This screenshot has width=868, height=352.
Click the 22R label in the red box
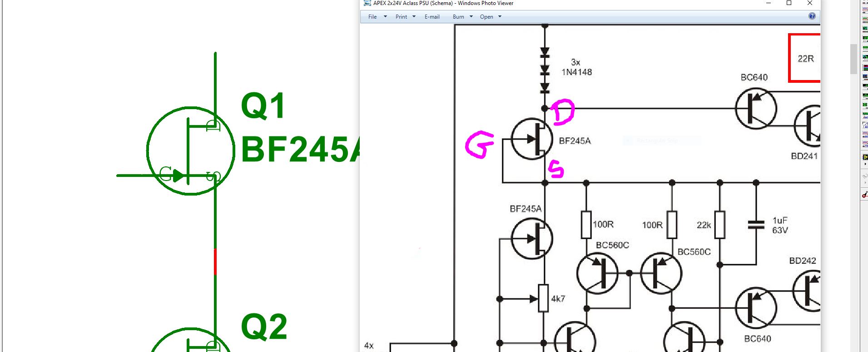tap(806, 59)
